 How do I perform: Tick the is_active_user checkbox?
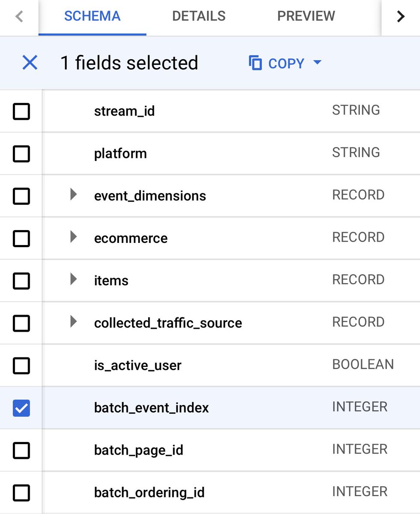point(21,366)
